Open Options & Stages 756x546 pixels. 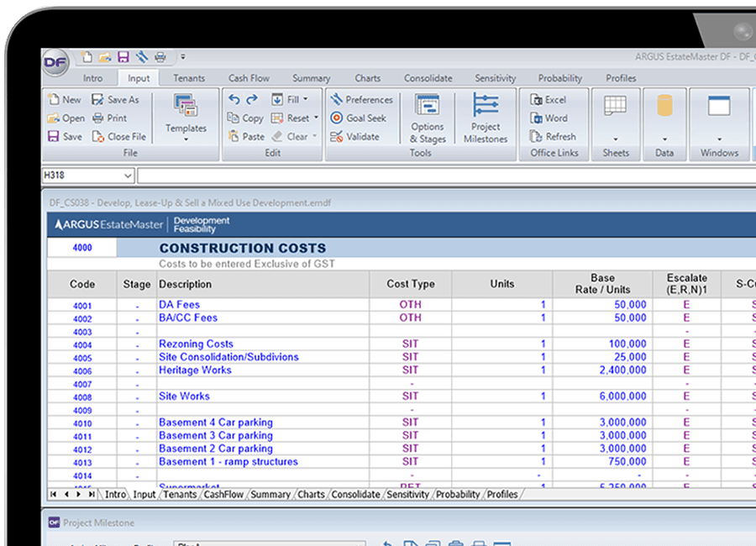[x=428, y=118]
